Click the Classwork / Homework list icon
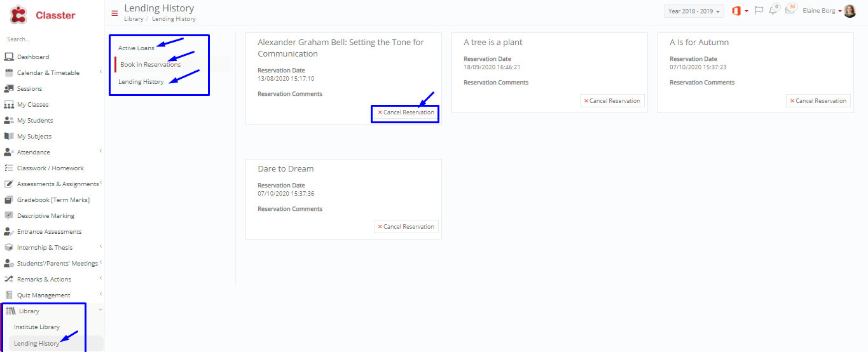The width and height of the screenshot is (868, 352). coord(9,168)
